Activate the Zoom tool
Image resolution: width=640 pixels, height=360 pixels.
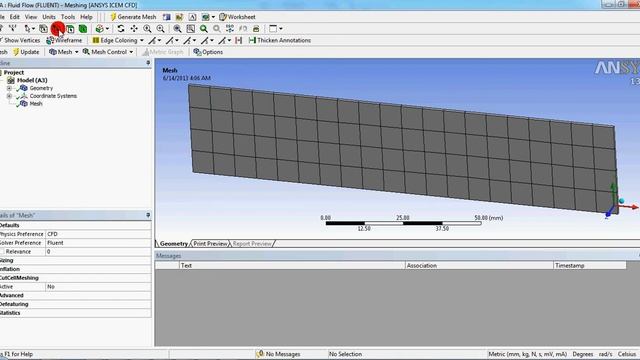147,29
